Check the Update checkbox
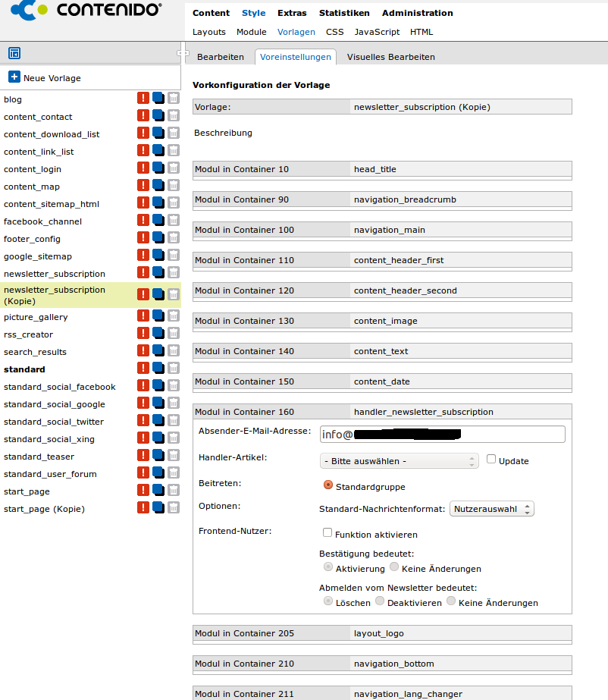This screenshot has width=608, height=700. (491, 460)
